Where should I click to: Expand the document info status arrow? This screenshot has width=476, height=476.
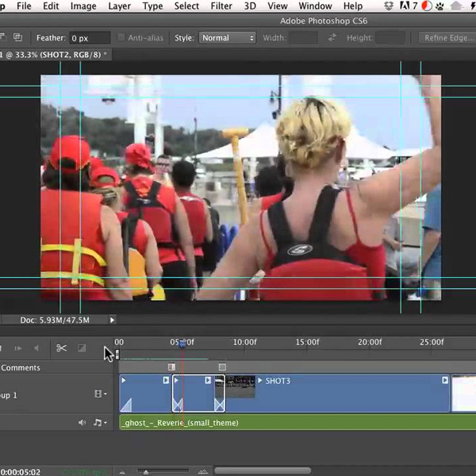pyautogui.click(x=113, y=320)
